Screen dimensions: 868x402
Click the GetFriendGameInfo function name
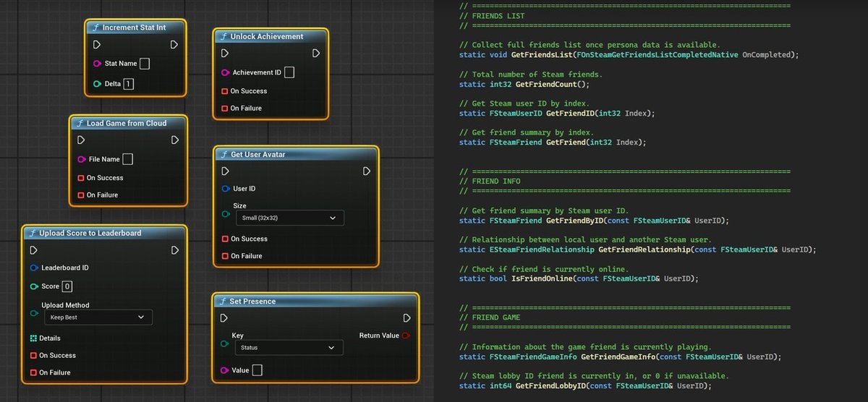(x=619, y=356)
